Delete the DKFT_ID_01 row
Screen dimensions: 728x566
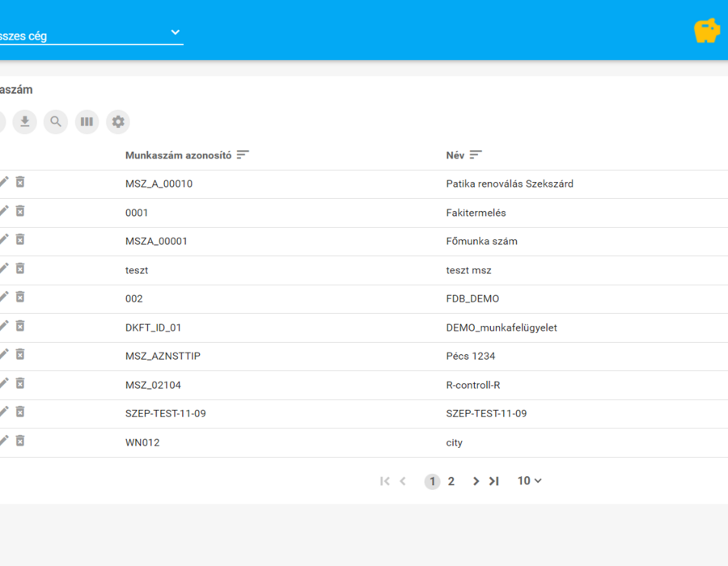20,326
